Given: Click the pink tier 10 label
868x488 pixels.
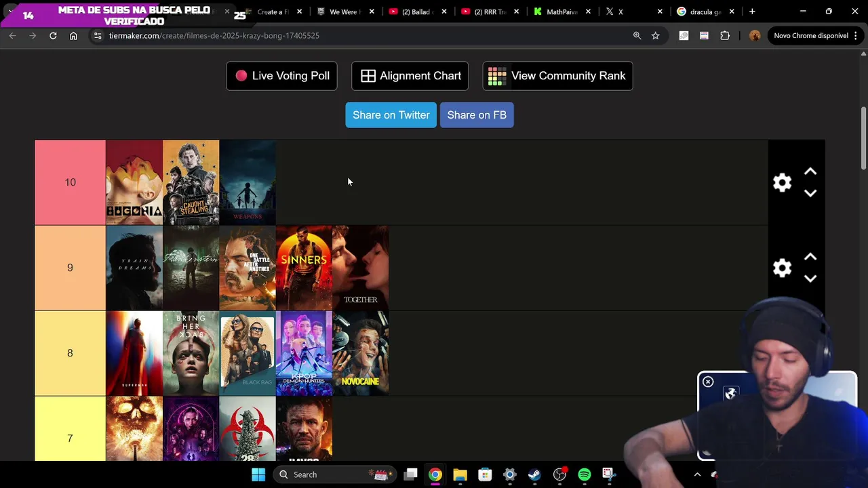Looking at the screenshot, I should tap(70, 182).
